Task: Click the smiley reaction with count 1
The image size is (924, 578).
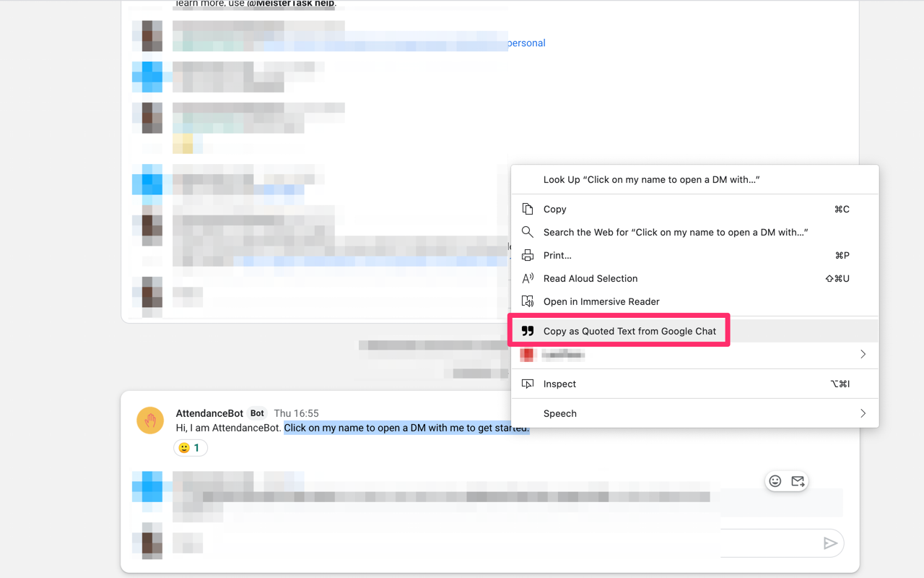Action: (x=191, y=448)
